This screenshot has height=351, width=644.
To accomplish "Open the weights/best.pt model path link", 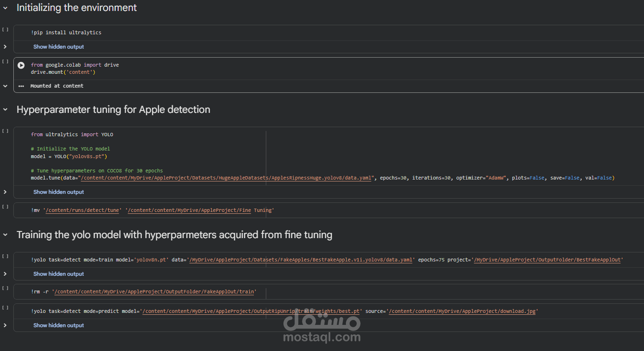I will [x=251, y=311].
